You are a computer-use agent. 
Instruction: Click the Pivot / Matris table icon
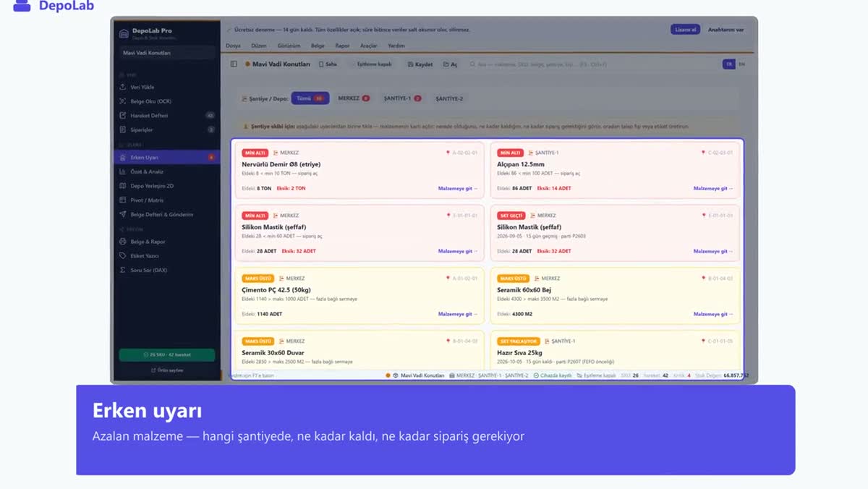[123, 200]
